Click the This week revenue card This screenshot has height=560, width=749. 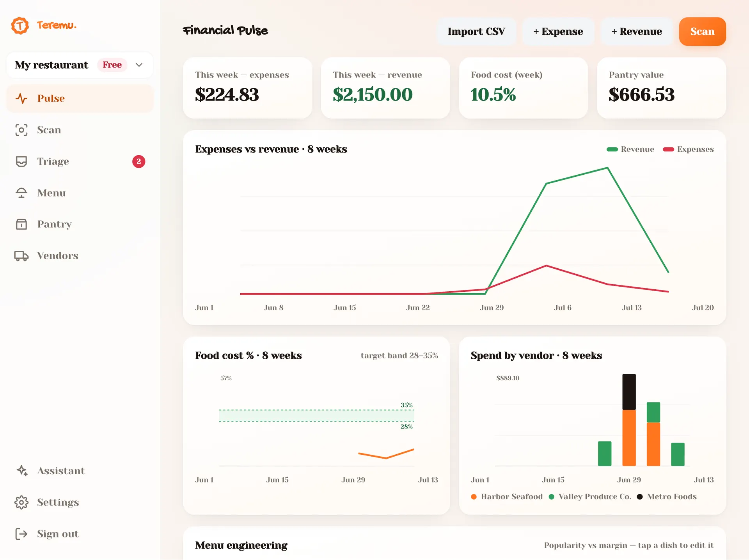tap(385, 88)
